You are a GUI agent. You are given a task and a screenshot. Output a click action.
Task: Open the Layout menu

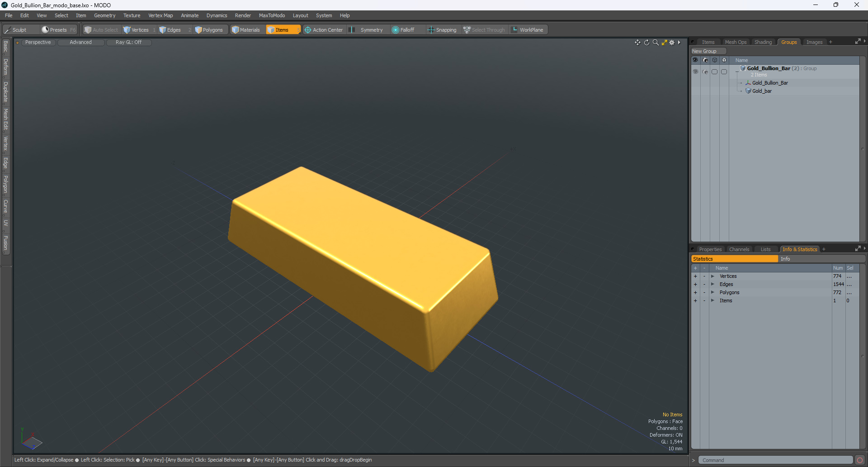click(x=300, y=15)
